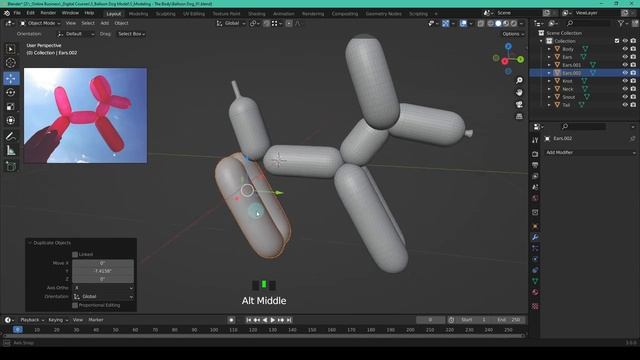Image resolution: width=640 pixels, height=360 pixels.
Task: Click the timeline current frame marker
Action: click(x=18, y=329)
